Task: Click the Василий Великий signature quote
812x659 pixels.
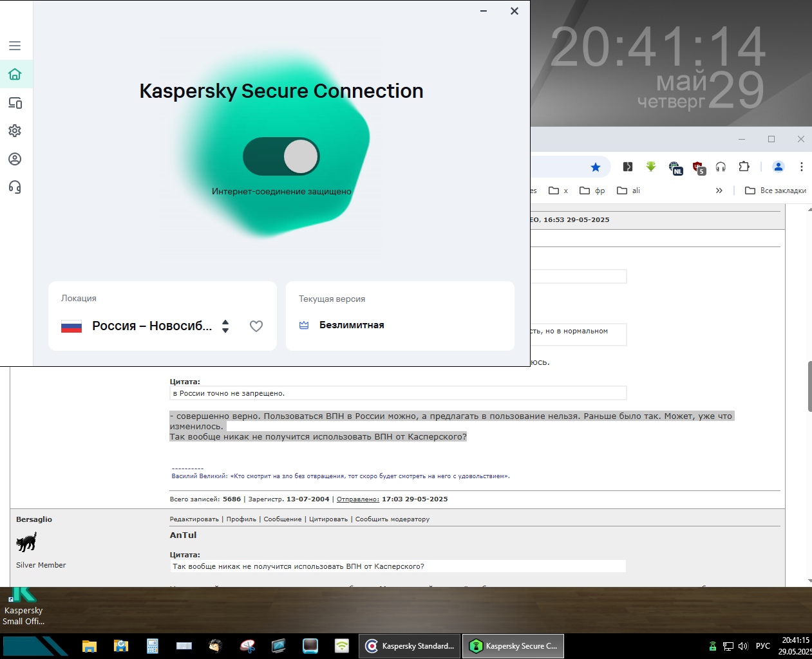Action: pyautogui.click(x=341, y=476)
